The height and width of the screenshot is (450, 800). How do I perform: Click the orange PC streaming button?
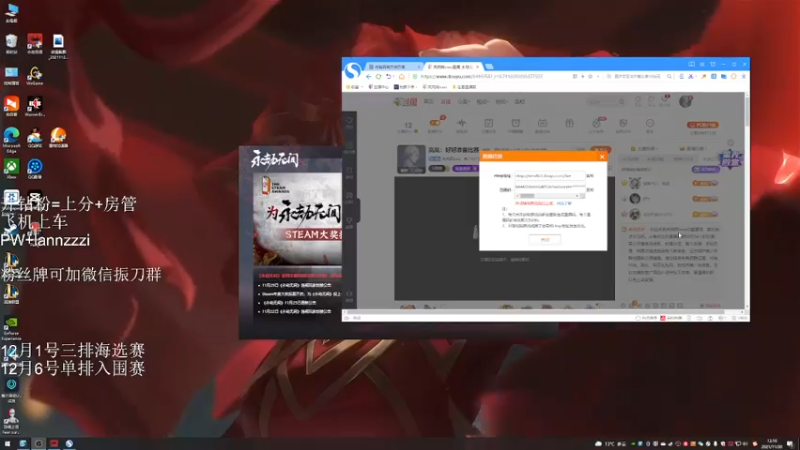(703, 125)
